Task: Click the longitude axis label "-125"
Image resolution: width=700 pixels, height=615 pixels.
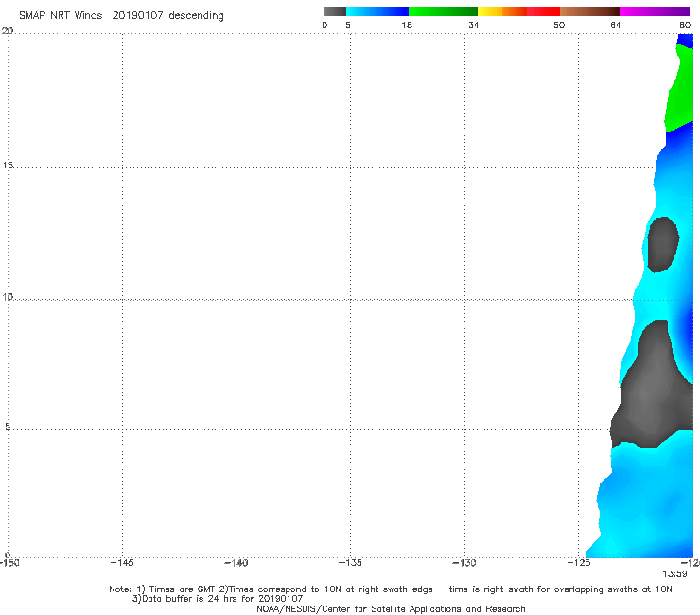Action: (x=579, y=563)
